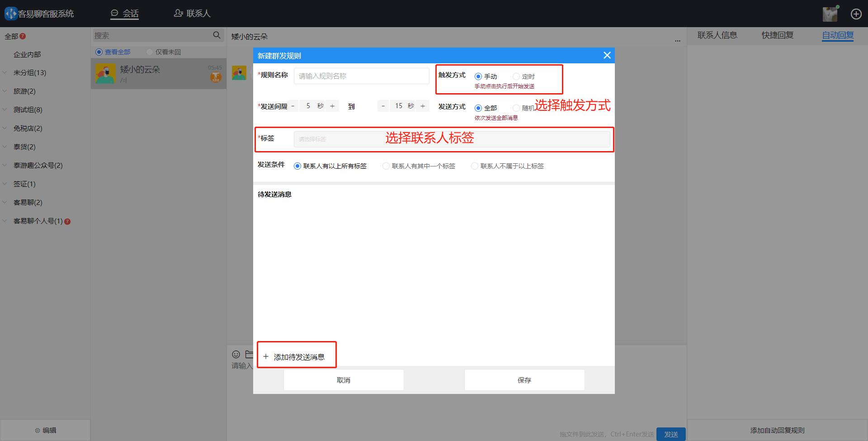Viewport: 868px width, 441px height.
Task: Click the search magnifier icon in conversation list
Action: [x=217, y=35]
